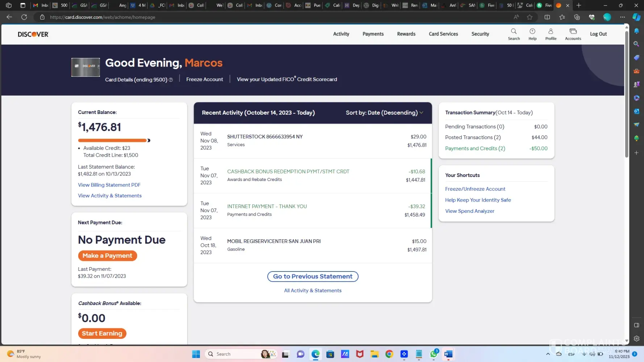Open the Help icon in header

[x=532, y=31]
